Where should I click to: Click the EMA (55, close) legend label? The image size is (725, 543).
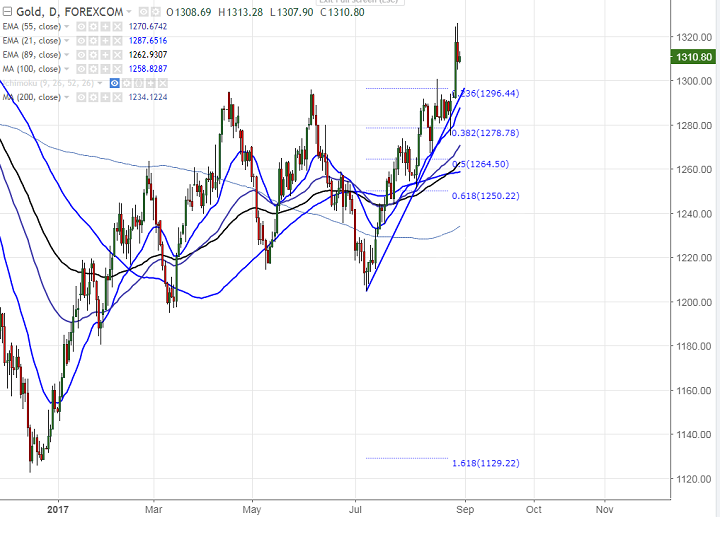click(31, 27)
